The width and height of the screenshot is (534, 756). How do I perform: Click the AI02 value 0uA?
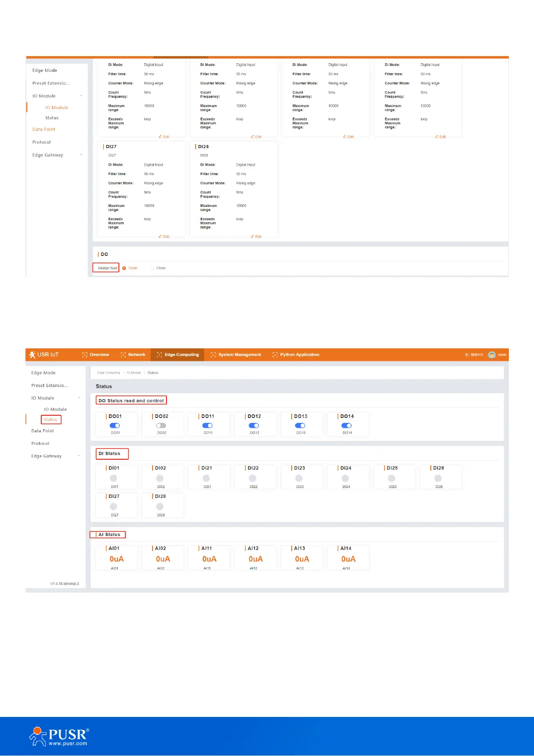163,559
